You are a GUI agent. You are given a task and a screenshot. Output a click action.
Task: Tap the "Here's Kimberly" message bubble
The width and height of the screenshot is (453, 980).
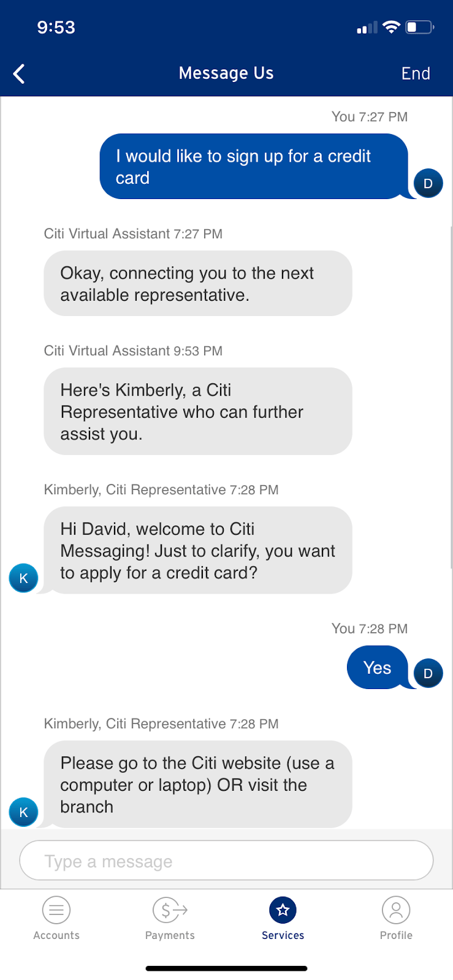197,412
